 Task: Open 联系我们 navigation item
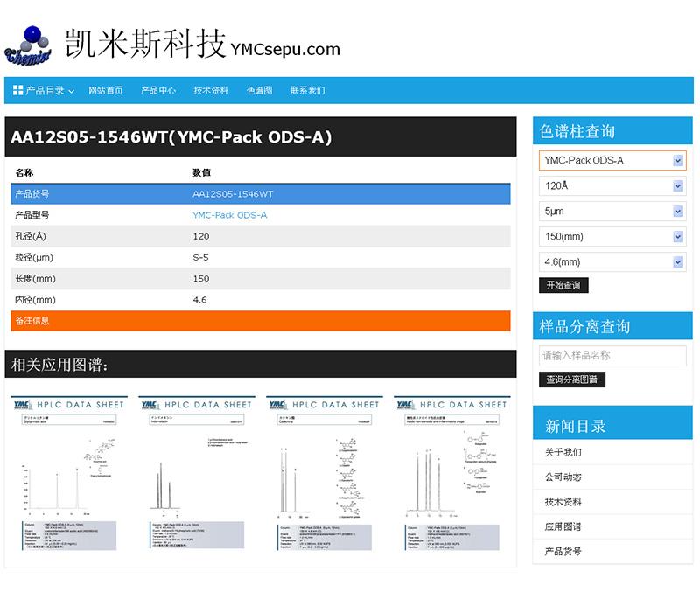[x=308, y=91]
